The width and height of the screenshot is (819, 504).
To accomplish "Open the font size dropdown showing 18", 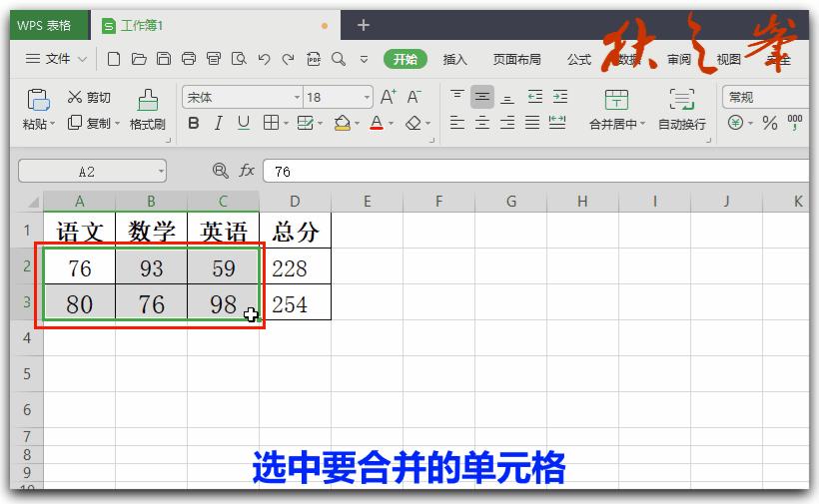I will [367, 97].
